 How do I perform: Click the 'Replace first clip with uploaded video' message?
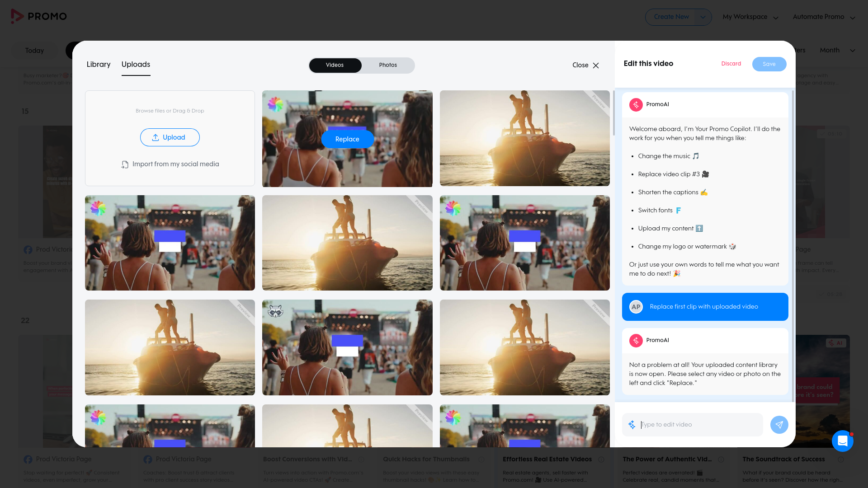click(705, 307)
